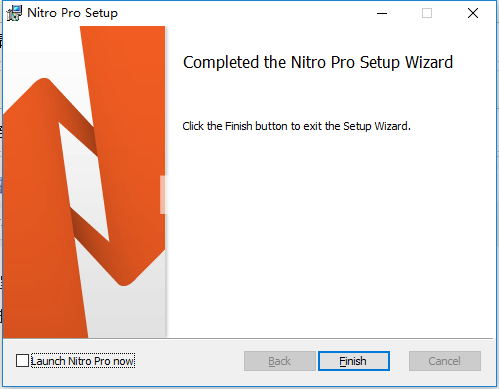Click the blank white area below instruction text
Image resolution: width=499 pixels, height=389 pixels.
pos(330,233)
